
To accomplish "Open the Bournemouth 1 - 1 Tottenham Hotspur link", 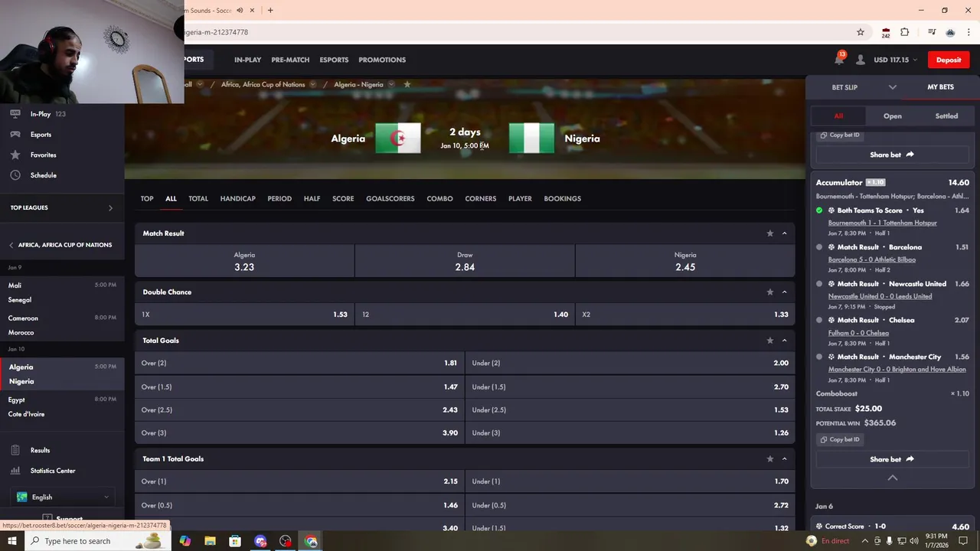I will (882, 223).
